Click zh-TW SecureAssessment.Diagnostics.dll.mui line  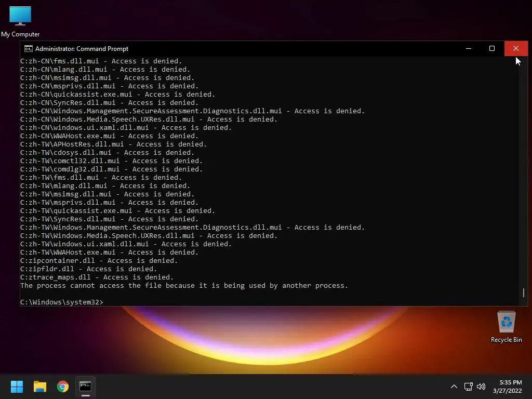coord(192,228)
